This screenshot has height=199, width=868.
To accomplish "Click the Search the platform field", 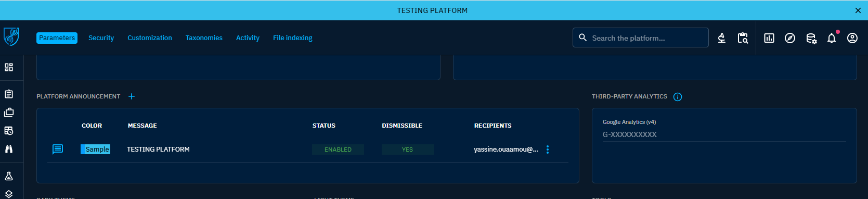I will pos(641,38).
